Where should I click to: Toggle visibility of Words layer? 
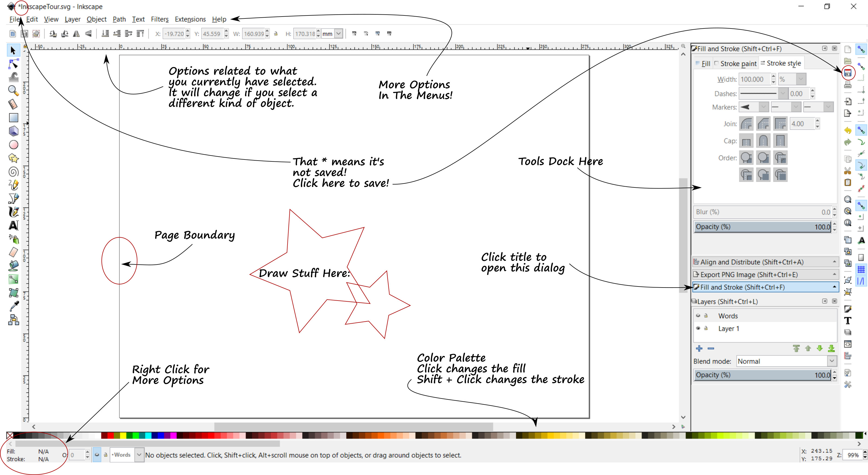pyautogui.click(x=698, y=316)
